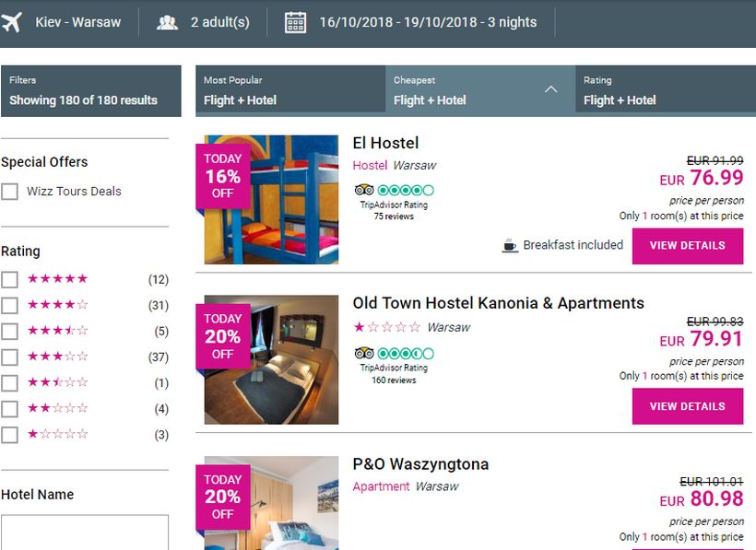The height and width of the screenshot is (550, 756).
Task: Check the one-star rating filter with 3 results
Action: click(10, 435)
